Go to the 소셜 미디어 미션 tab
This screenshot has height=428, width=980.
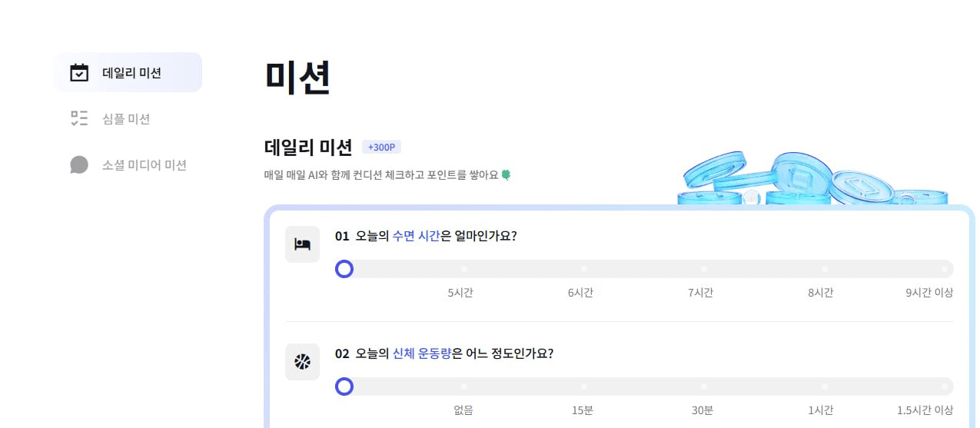(144, 165)
